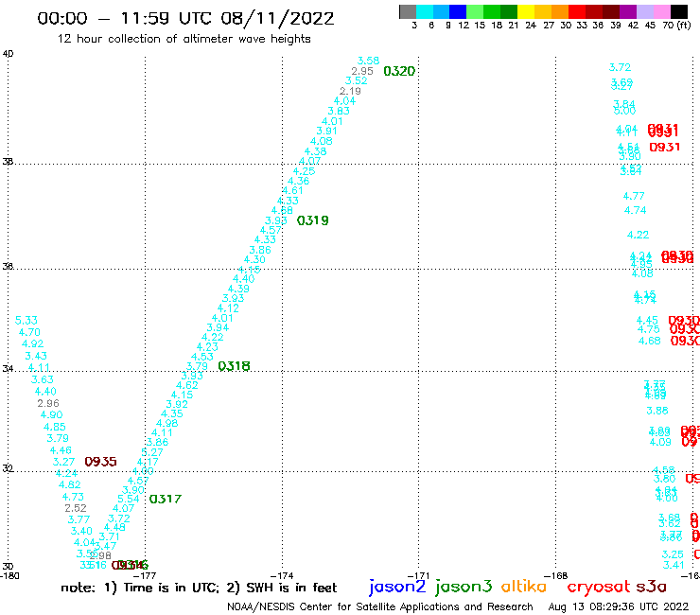Image resolution: width=700 pixels, height=615 pixels.
Task: Click the wave height value 4.23
Action: (x=207, y=346)
